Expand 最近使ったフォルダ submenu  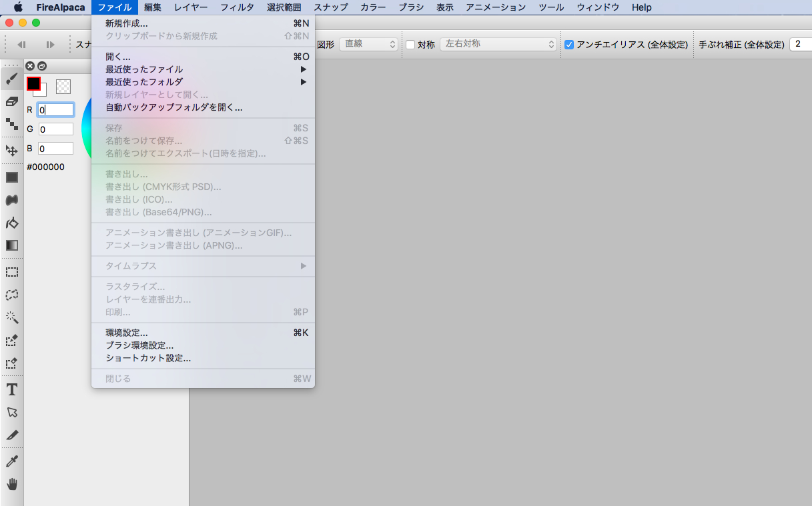[203, 82]
